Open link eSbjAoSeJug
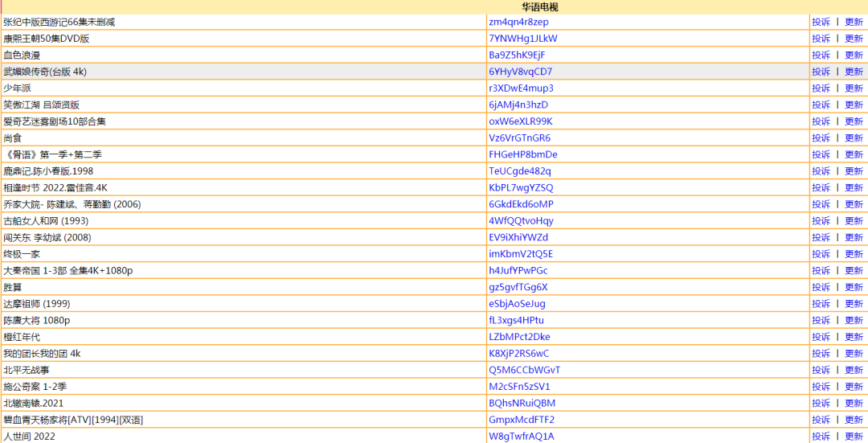Viewport: 868px width, 443px height. pyautogui.click(x=517, y=304)
